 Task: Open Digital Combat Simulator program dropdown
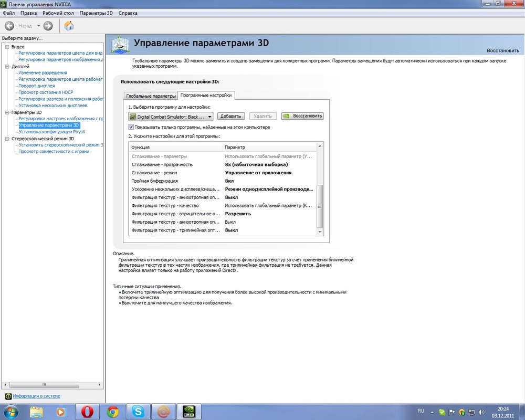[x=171, y=117]
